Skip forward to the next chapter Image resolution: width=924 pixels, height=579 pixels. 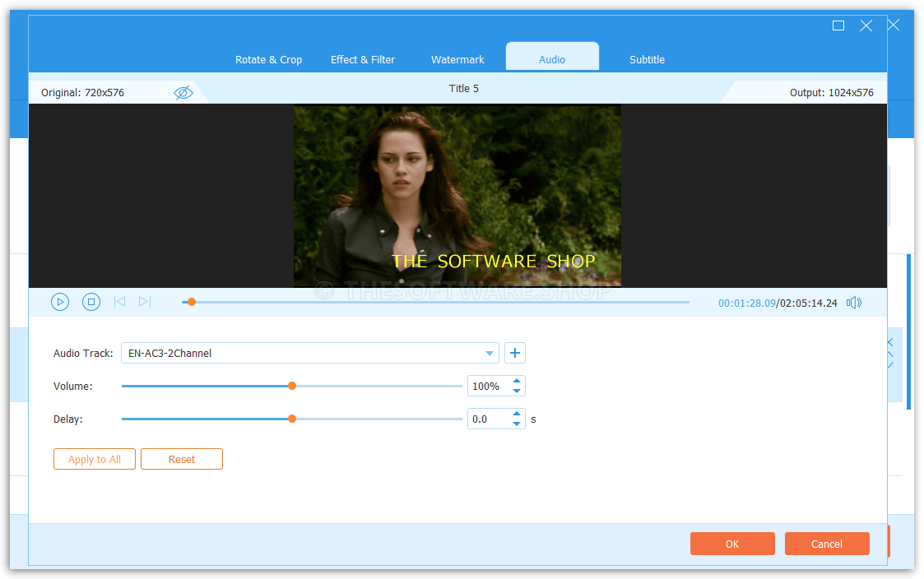point(145,302)
